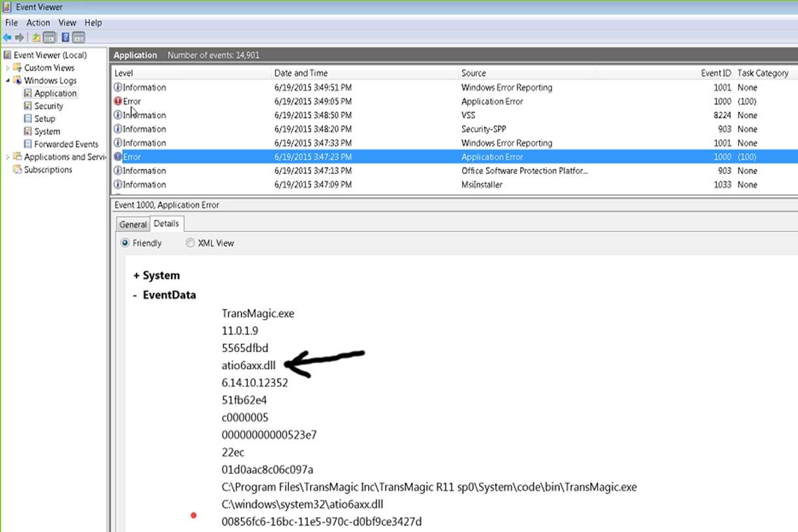Image resolution: width=798 pixels, height=532 pixels.
Task: Click the Information icon for the Security-SPP event
Action: pyautogui.click(x=118, y=129)
